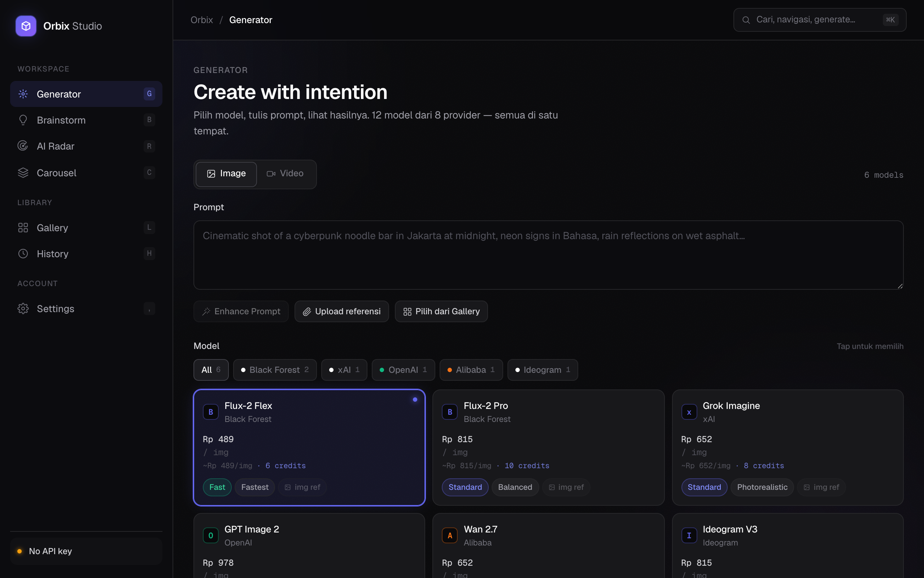Click the image ref icon on Flux-2 Pro card
924x578 pixels.
(552, 487)
